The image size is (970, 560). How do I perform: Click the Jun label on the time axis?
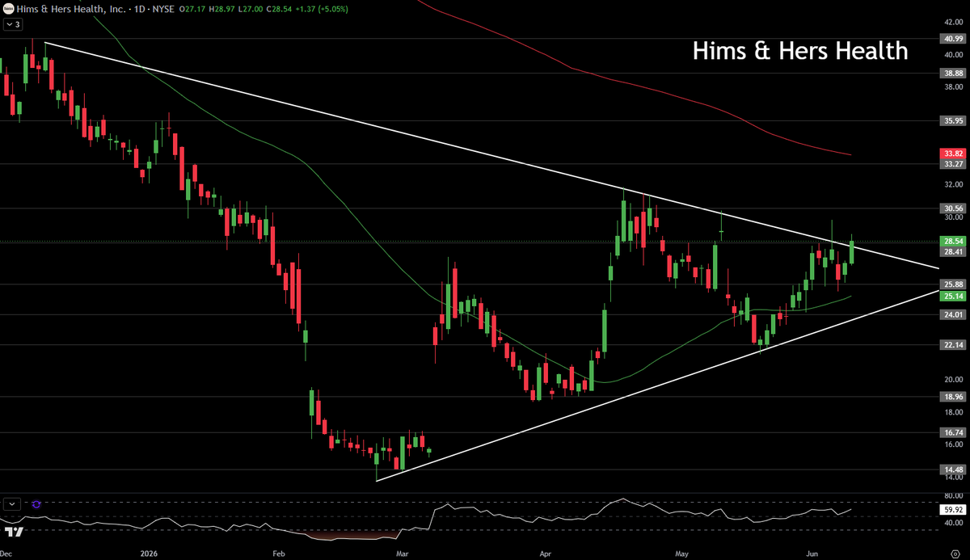pyautogui.click(x=813, y=554)
